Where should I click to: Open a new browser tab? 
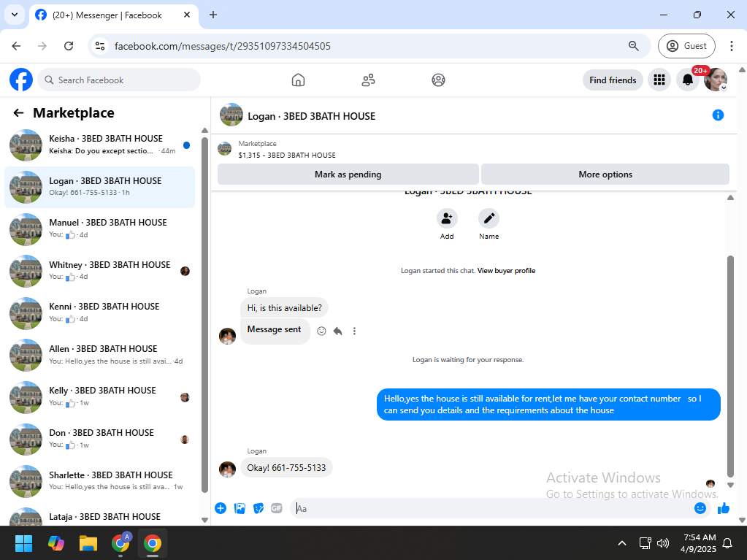(x=213, y=15)
